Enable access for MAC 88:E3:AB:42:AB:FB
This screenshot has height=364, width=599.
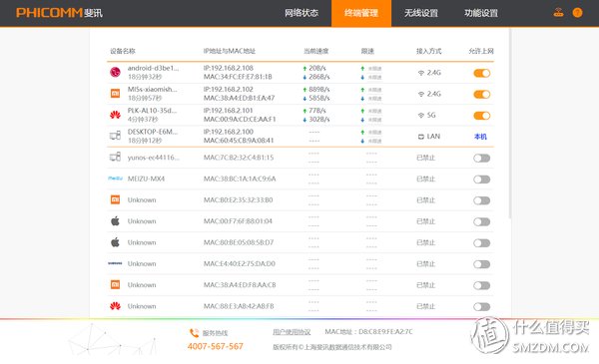point(482,307)
